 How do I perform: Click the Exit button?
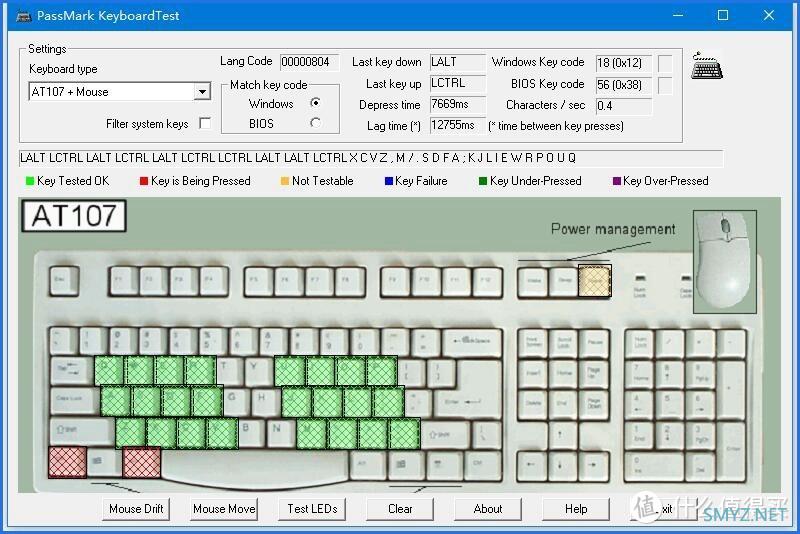pyautogui.click(x=664, y=509)
